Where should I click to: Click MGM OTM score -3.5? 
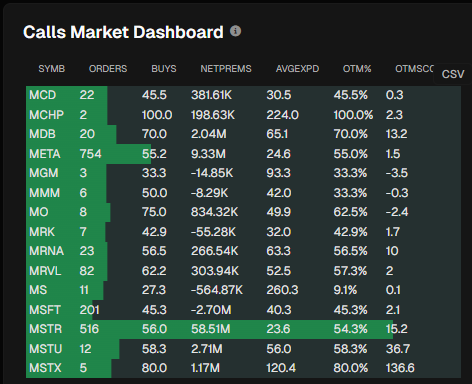397,173
